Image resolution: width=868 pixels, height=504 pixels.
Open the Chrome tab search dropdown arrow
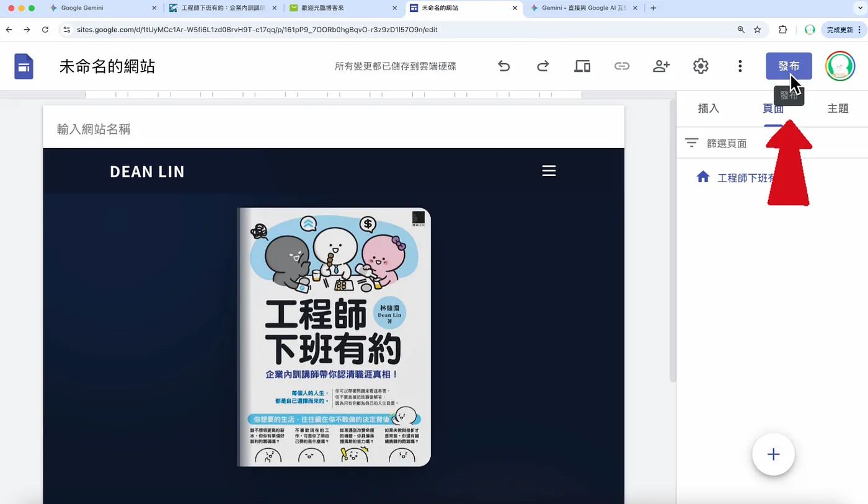point(860,8)
